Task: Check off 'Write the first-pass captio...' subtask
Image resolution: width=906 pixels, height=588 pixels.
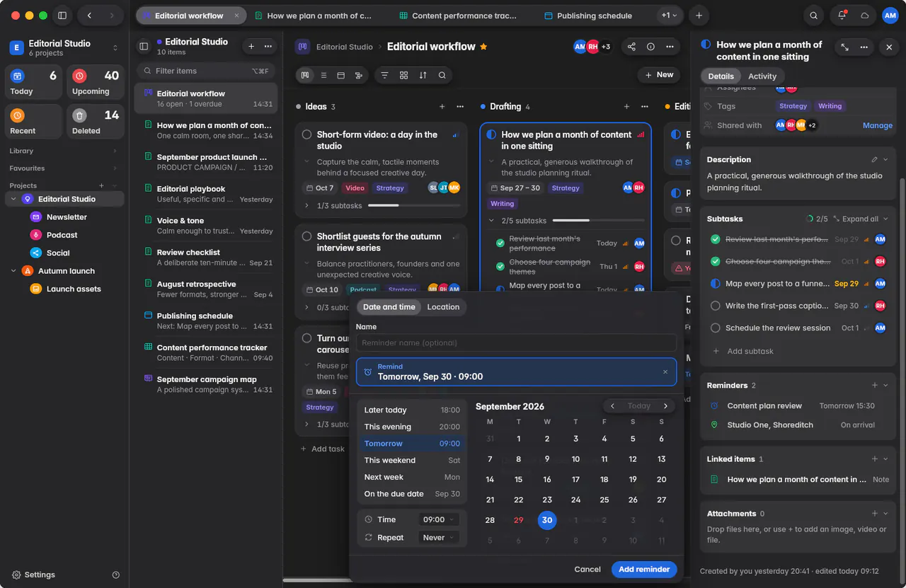Action: (x=715, y=306)
